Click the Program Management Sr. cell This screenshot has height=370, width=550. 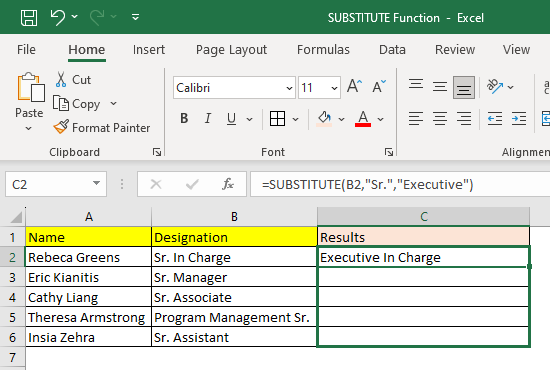point(234,317)
